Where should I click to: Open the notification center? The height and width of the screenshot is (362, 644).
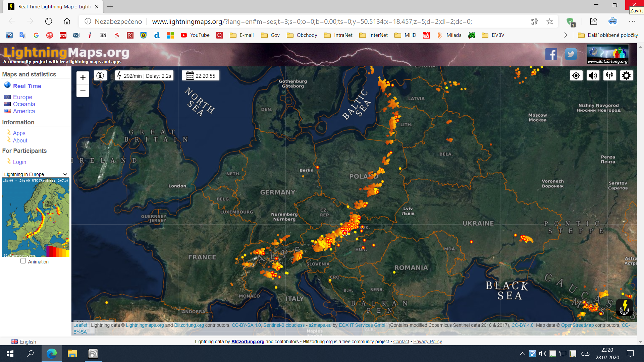(x=630, y=354)
